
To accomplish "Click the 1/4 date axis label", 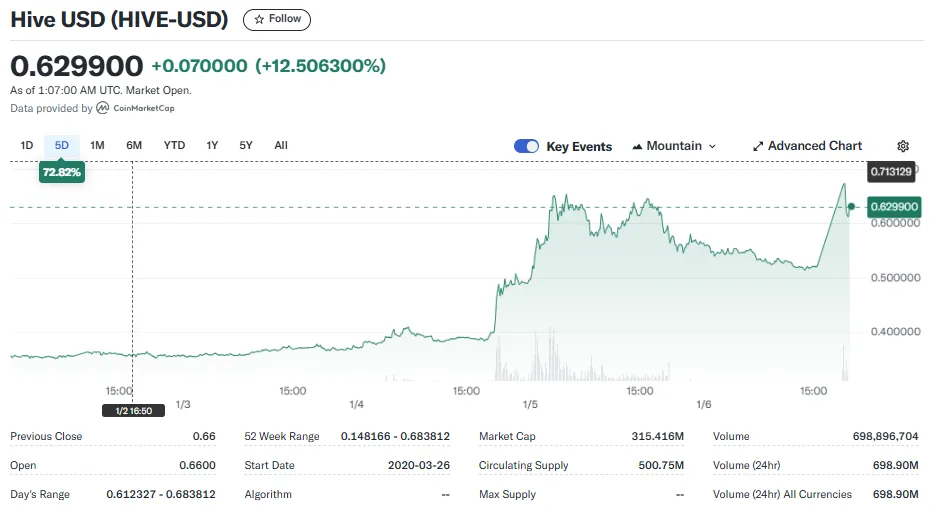I will tap(356, 405).
